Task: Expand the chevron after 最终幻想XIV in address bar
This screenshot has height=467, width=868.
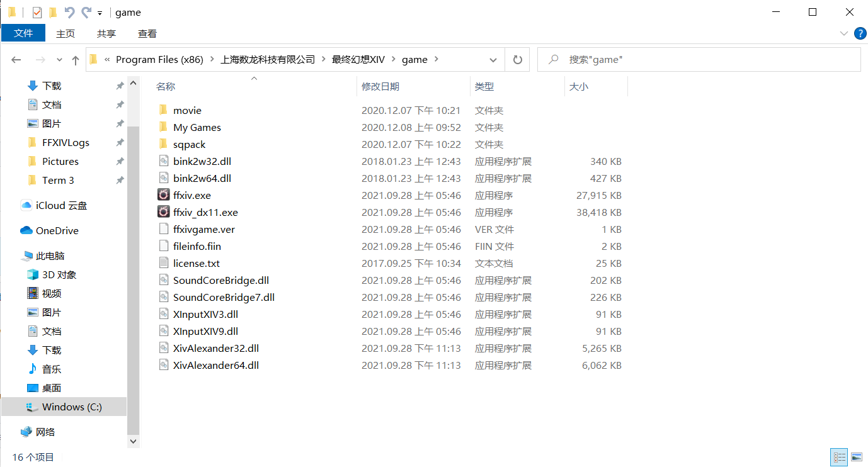Action: tap(393, 60)
